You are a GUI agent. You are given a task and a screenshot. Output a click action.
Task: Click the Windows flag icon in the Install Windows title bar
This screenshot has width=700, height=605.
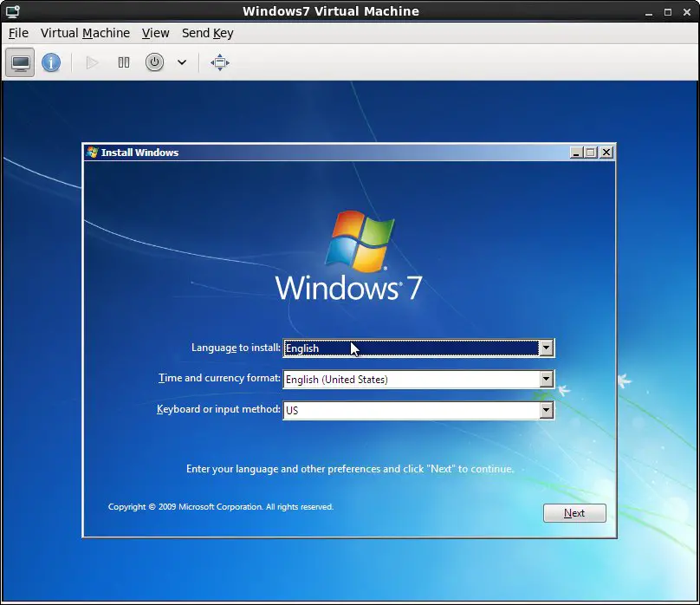[x=93, y=153]
